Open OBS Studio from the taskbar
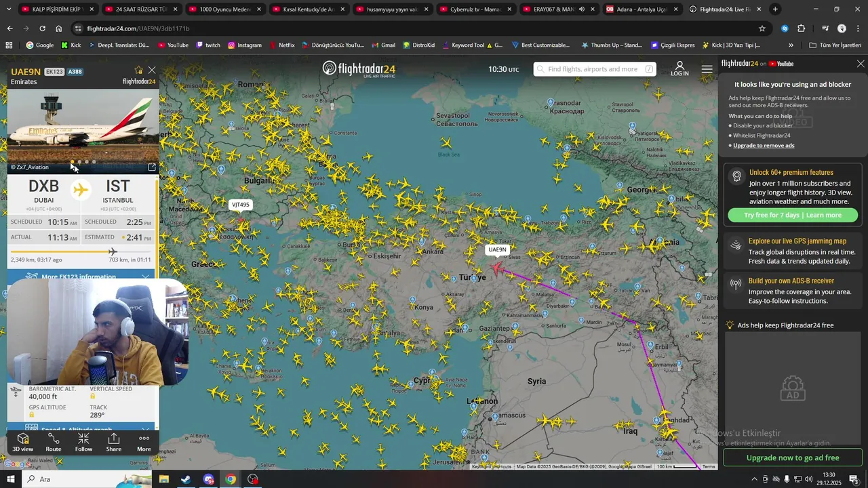Screen dimensions: 868x488 [253, 479]
